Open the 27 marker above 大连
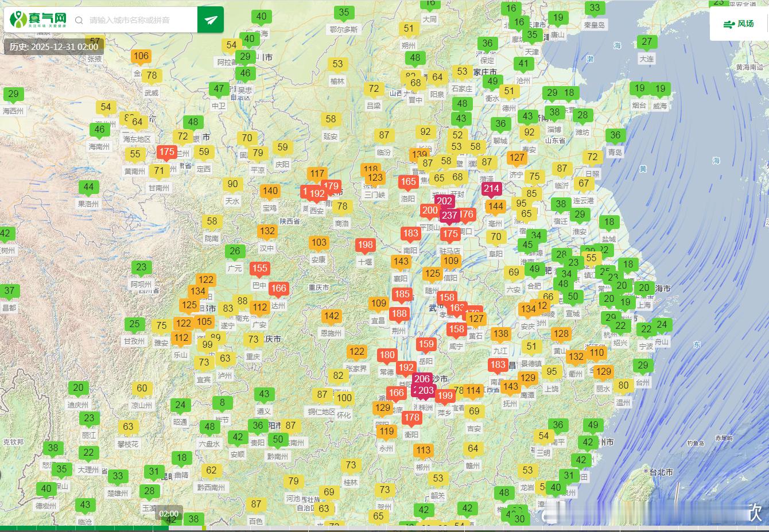The width and height of the screenshot is (769, 532). pyautogui.click(x=647, y=42)
